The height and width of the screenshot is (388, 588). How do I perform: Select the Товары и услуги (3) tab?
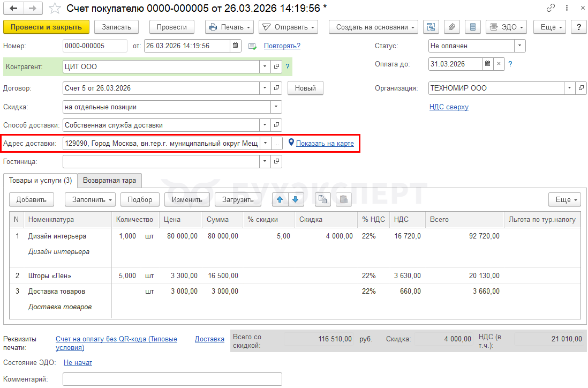[40, 181]
